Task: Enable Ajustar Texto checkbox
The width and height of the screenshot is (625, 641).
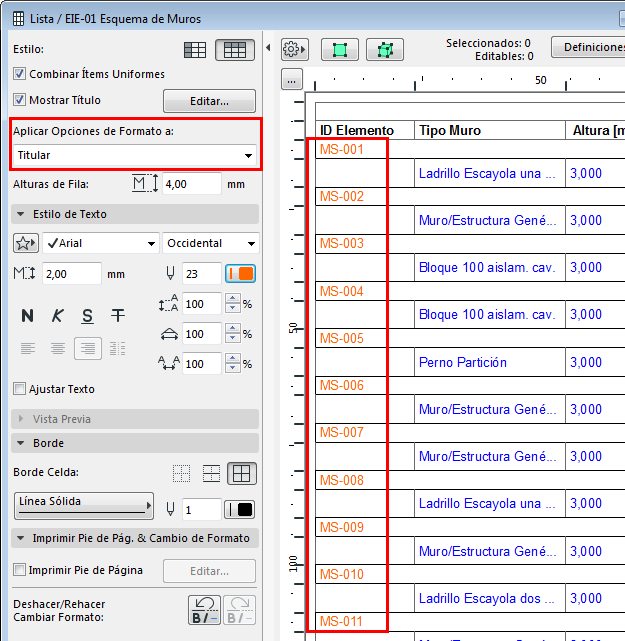Action: (x=19, y=389)
